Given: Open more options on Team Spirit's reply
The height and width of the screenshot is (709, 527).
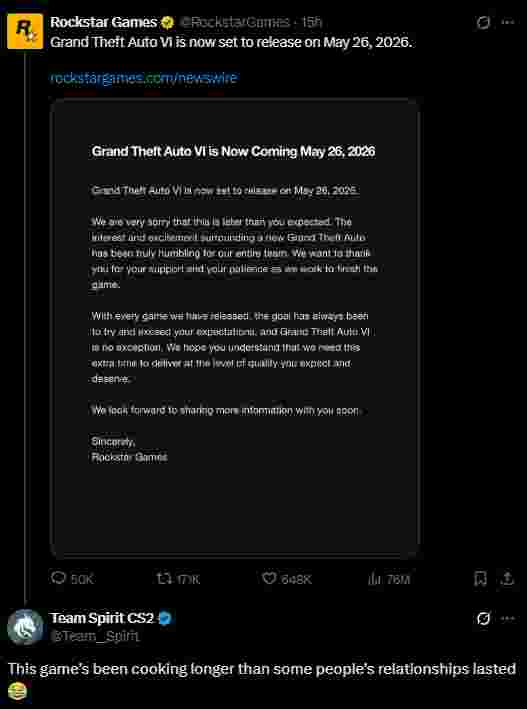Looking at the screenshot, I should 508,618.
